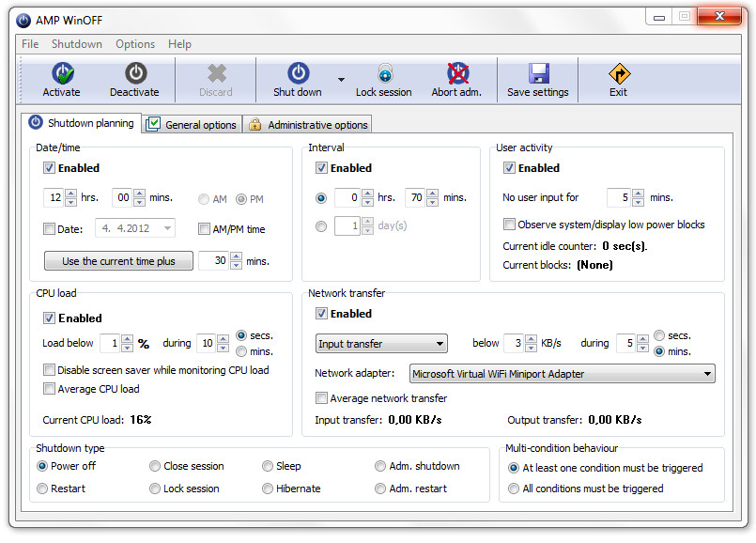The image size is (756, 543).
Task: Check Disable screen saver while monitoring
Action: pyautogui.click(x=49, y=370)
